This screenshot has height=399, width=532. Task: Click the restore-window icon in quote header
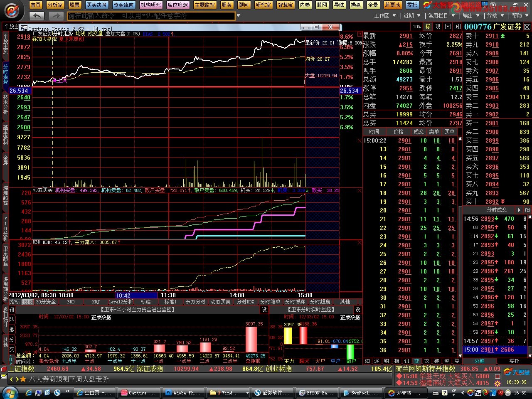(x=448, y=27)
